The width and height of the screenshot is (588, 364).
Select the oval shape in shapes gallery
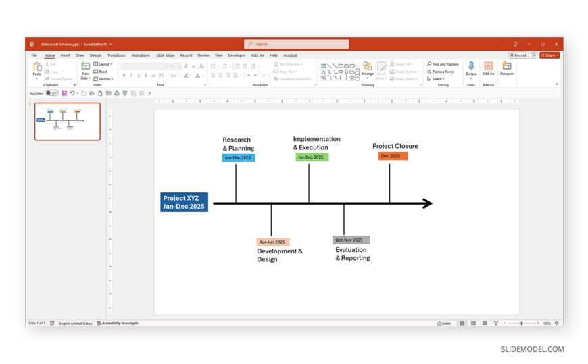(347, 66)
